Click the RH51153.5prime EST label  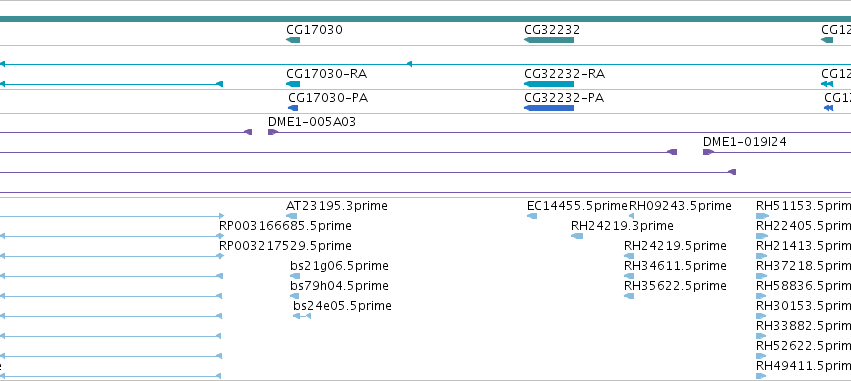[x=803, y=206]
